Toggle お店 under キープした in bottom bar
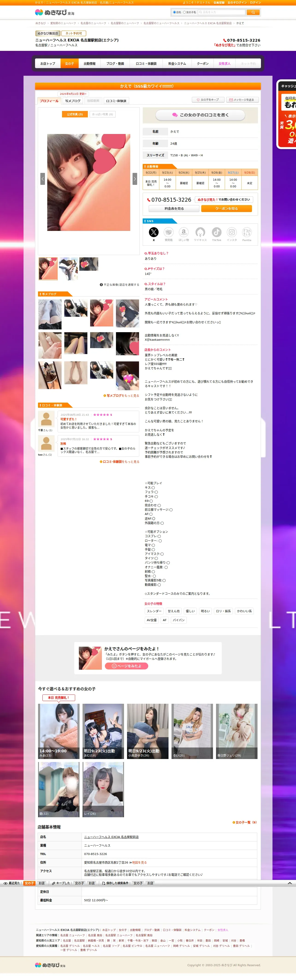 click(x=92, y=883)
